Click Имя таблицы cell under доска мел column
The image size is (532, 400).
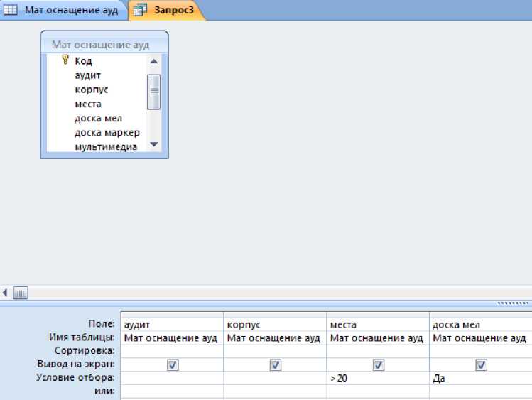tap(481, 338)
